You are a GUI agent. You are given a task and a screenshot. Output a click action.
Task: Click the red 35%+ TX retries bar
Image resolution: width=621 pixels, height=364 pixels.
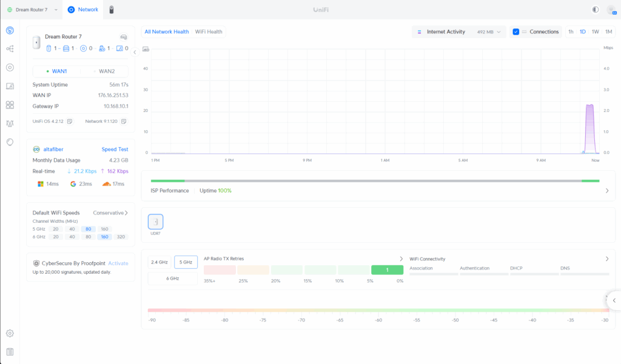[x=220, y=270]
